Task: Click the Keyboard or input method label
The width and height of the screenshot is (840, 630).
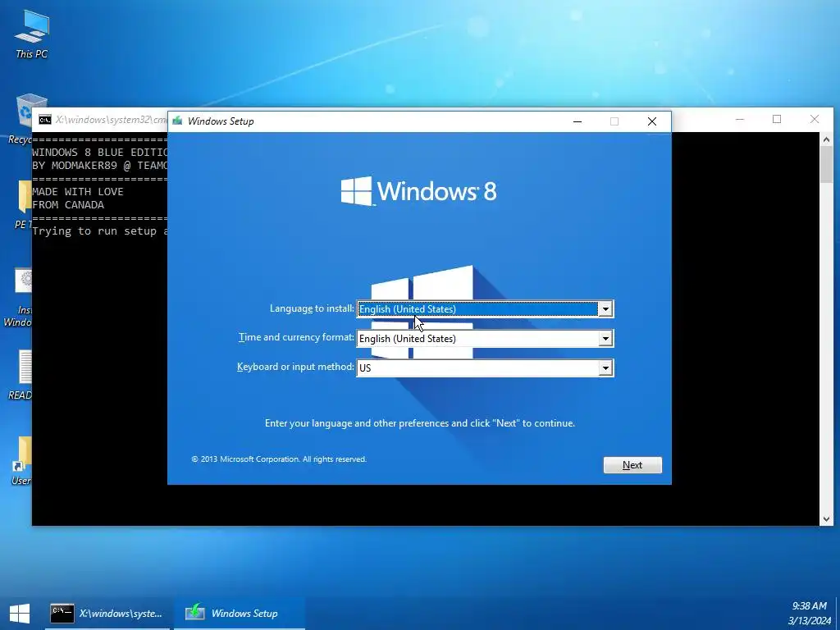Action: (295, 367)
